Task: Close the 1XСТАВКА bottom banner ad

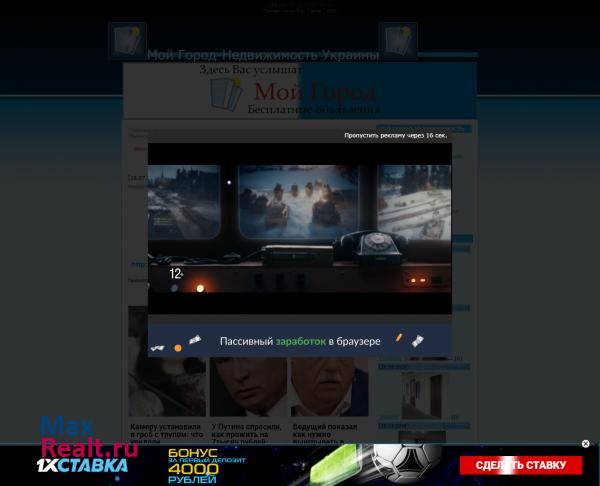Action: click(585, 444)
